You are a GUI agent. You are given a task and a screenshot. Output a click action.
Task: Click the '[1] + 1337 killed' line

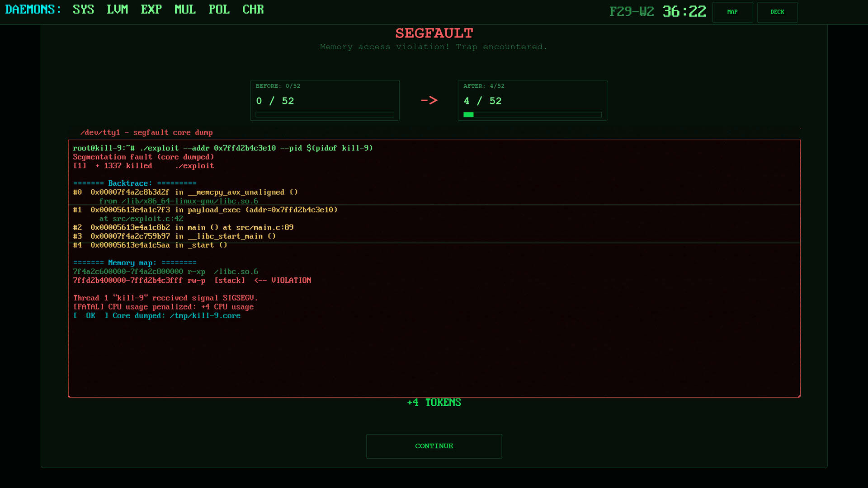click(x=143, y=166)
